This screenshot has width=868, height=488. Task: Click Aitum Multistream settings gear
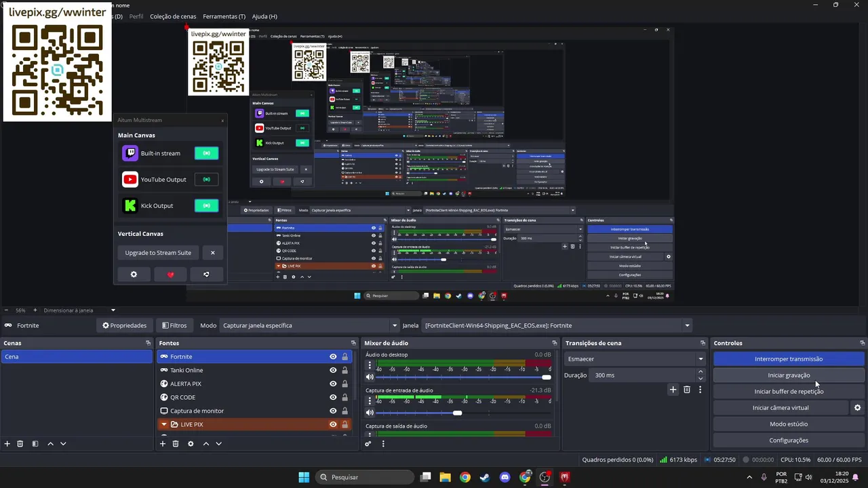(134, 274)
